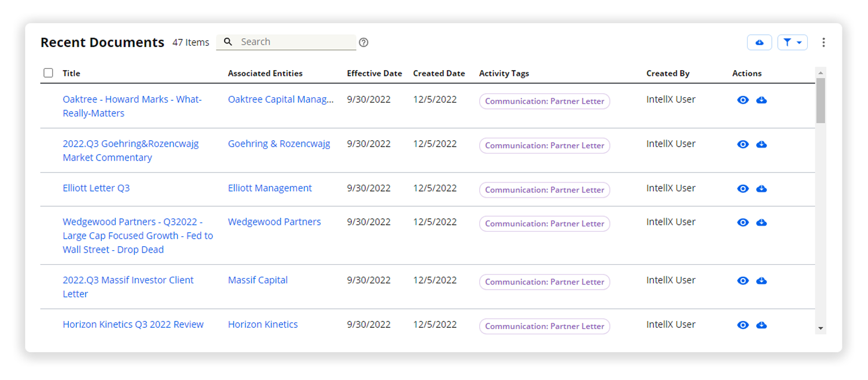Screen dimensions: 868x380
Task: Go to Wedgewood Partners entity
Action: pos(274,222)
